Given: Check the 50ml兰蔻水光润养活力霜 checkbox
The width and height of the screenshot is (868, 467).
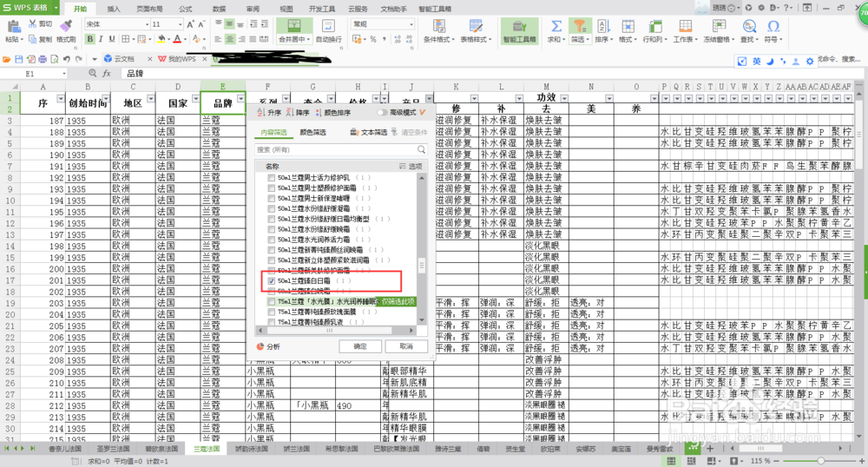Looking at the screenshot, I should (271, 240).
